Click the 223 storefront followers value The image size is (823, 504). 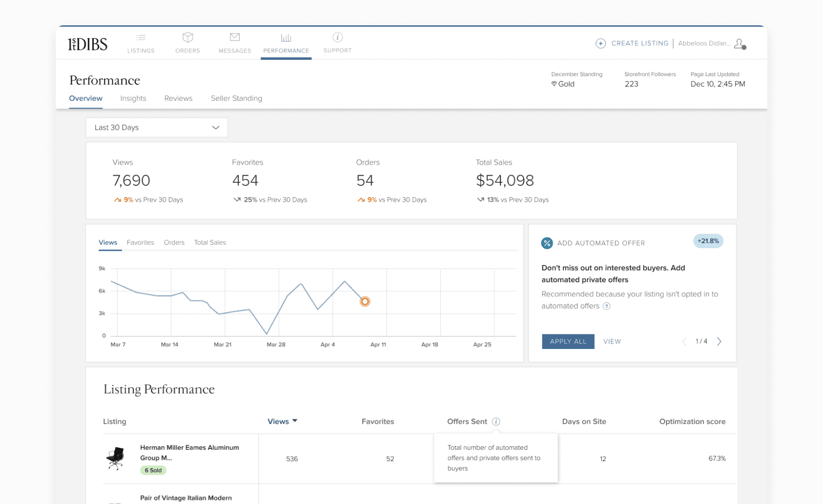click(631, 84)
